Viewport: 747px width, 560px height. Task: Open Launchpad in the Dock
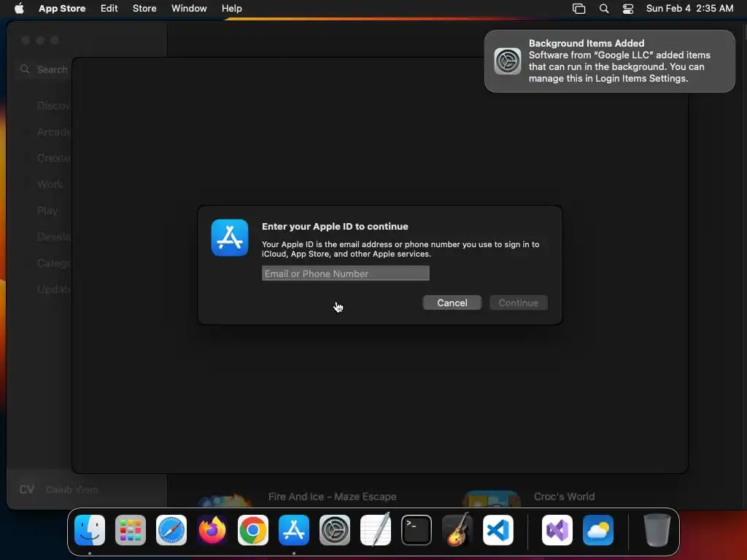click(131, 530)
